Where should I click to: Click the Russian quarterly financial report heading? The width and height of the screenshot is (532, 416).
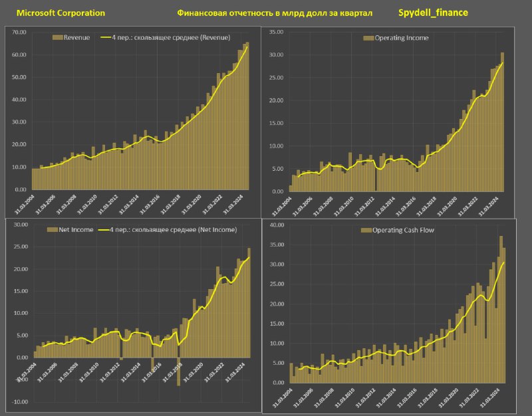tap(275, 13)
